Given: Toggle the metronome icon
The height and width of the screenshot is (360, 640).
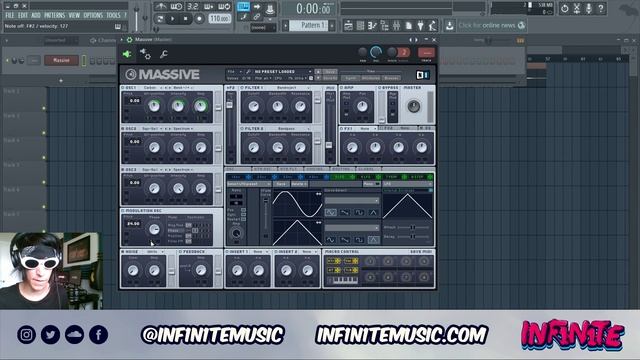Looking at the screenshot, I should 160,7.
